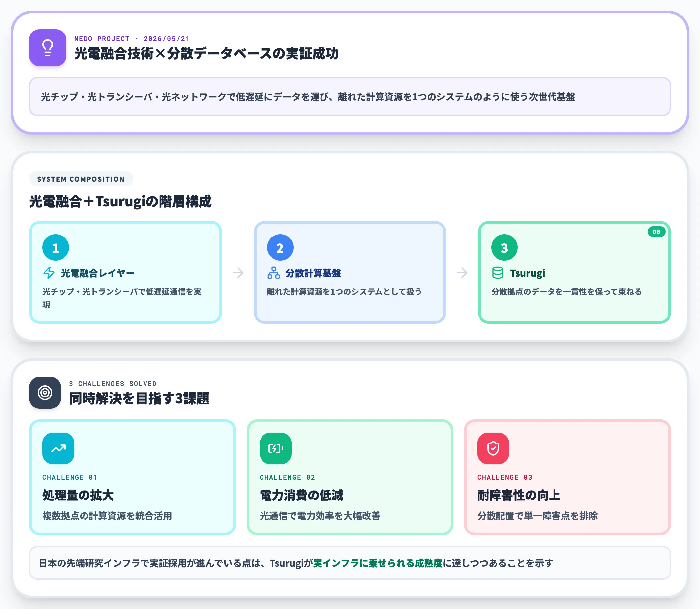Click the arrow between 分散計算基盤 and Tsurugi
Viewport: 700px width, 609px height.
coord(462,273)
